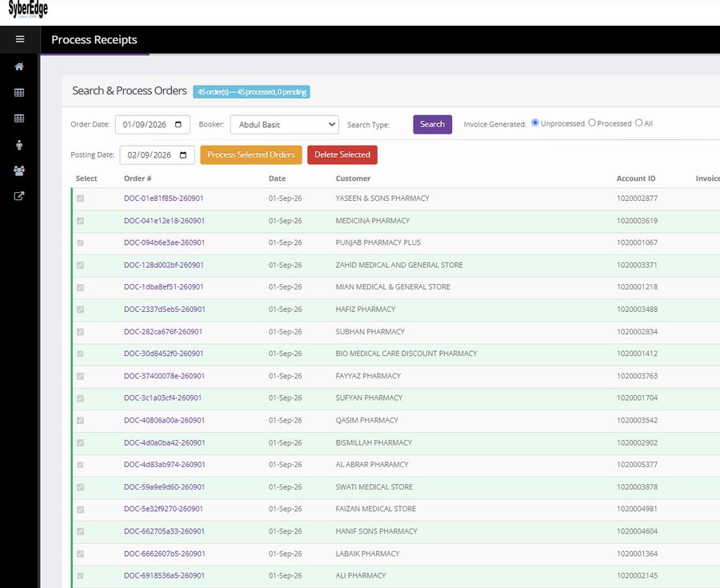Image resolution: width=720 pixels, height=588 pixels.
Task: Click the Customer column header
Action: coord(353,178)
